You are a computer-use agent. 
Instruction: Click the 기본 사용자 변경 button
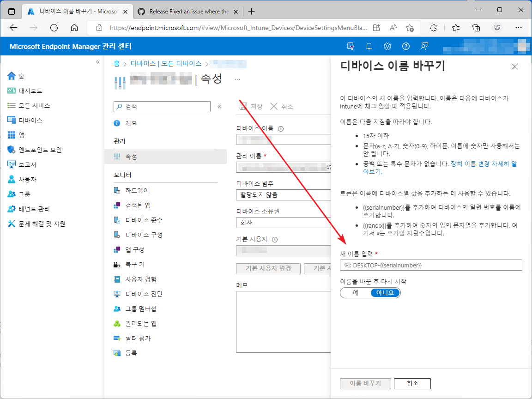(x=268, y=268)
